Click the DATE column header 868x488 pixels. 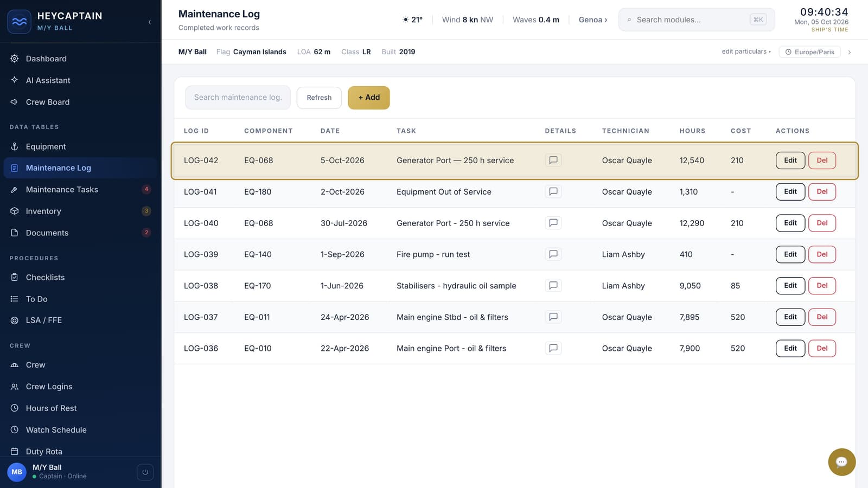pyautogui.click(x=330, y=131)
